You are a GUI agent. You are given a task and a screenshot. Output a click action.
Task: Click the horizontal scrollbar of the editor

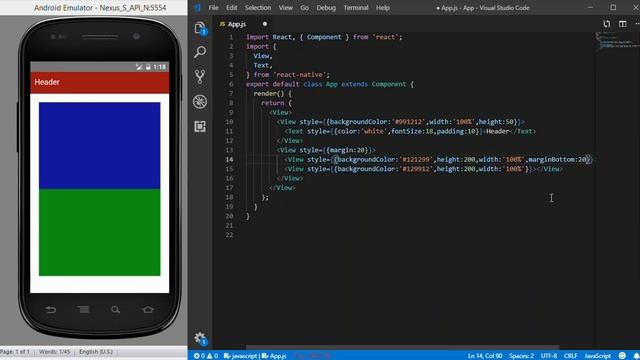402,347
